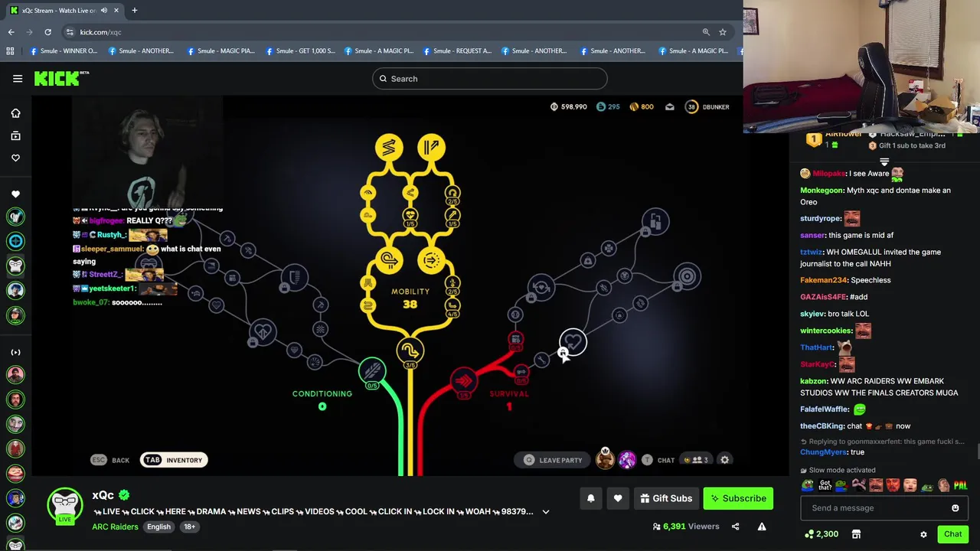The width and height of the screenshot is (980, 551).
Task: Click username ChungMyers in chat
Action: (824, 452)
